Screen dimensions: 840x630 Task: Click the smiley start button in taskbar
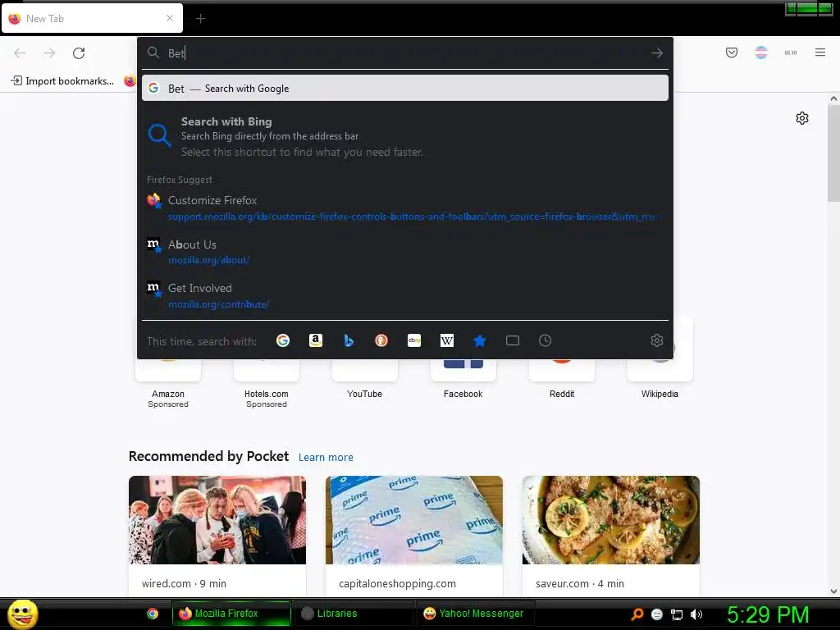(x=22, y=614)
